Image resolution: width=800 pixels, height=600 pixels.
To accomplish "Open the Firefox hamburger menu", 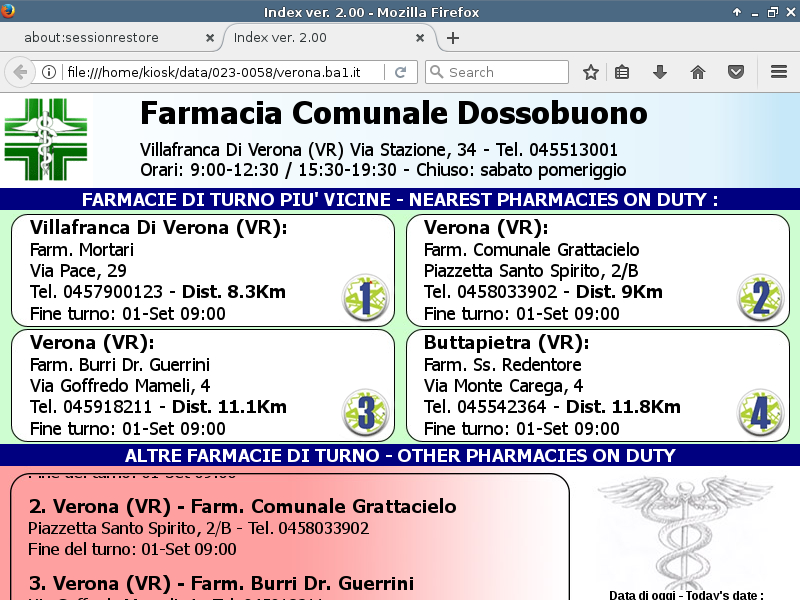I will [x=779, y=72].
